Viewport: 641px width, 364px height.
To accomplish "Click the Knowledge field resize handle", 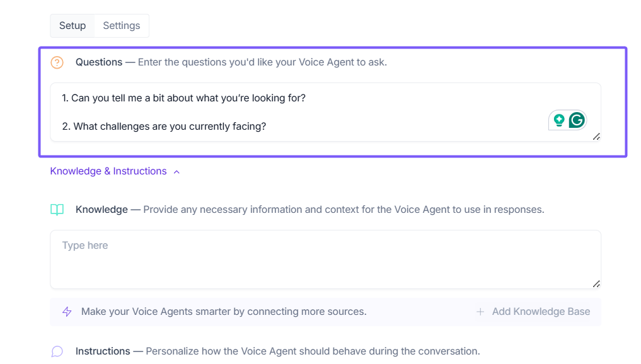I will (596, 284).
